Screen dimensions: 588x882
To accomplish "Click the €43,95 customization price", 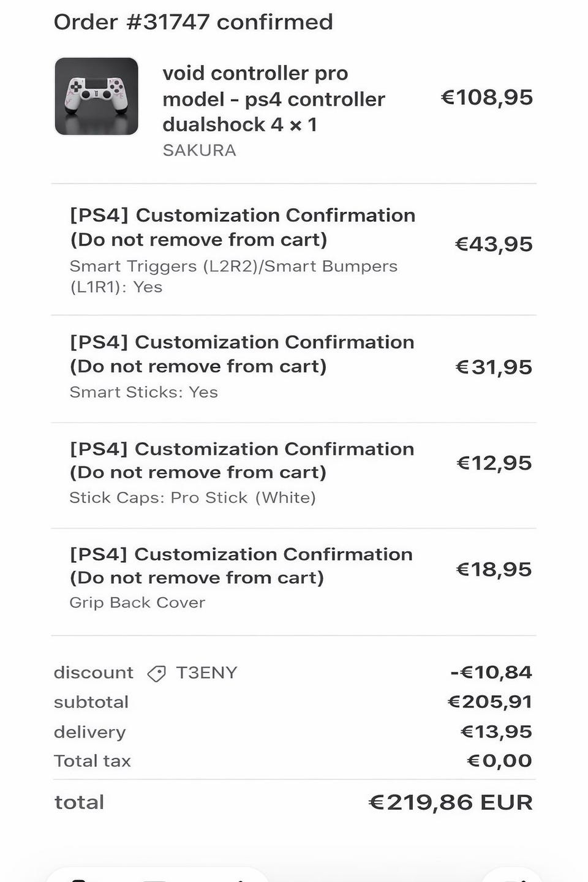I will (494, 244).
